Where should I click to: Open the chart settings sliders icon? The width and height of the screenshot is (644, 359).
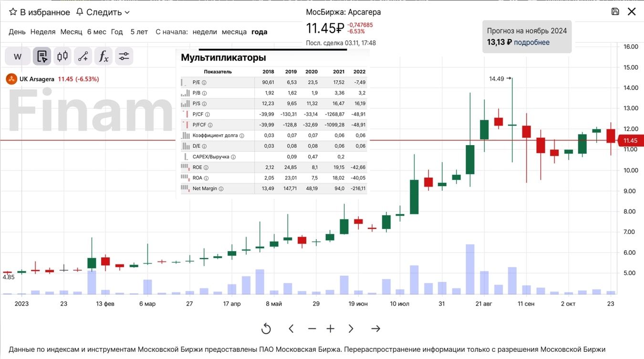tap(124, 56)
